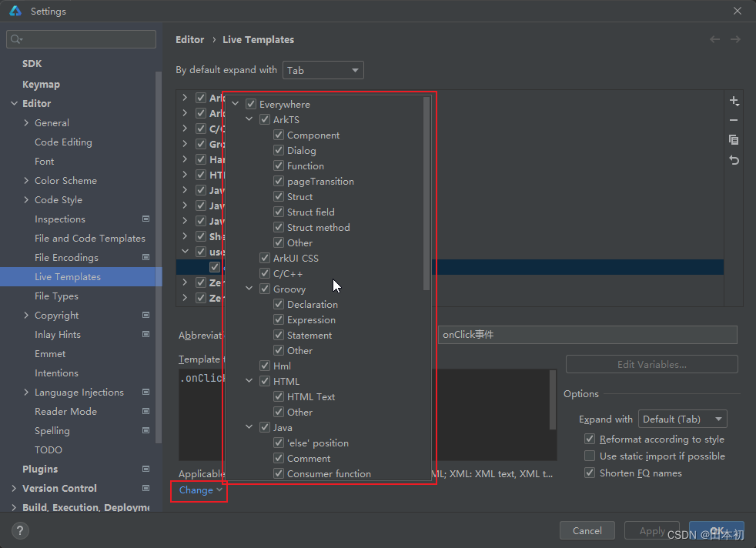Collapse the HTML context node

click(249, 381)
